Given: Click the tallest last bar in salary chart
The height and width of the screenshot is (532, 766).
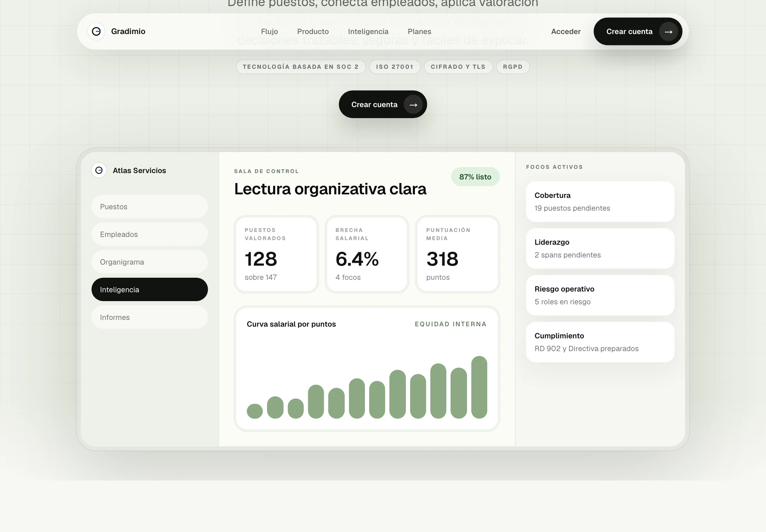Looking at the screenshot, I should 479,387.
